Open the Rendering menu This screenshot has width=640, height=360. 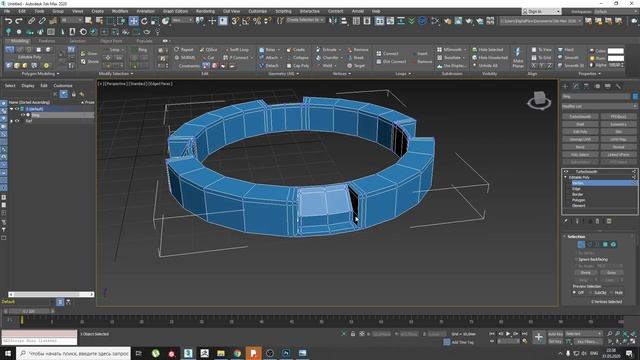pos(205,11)
